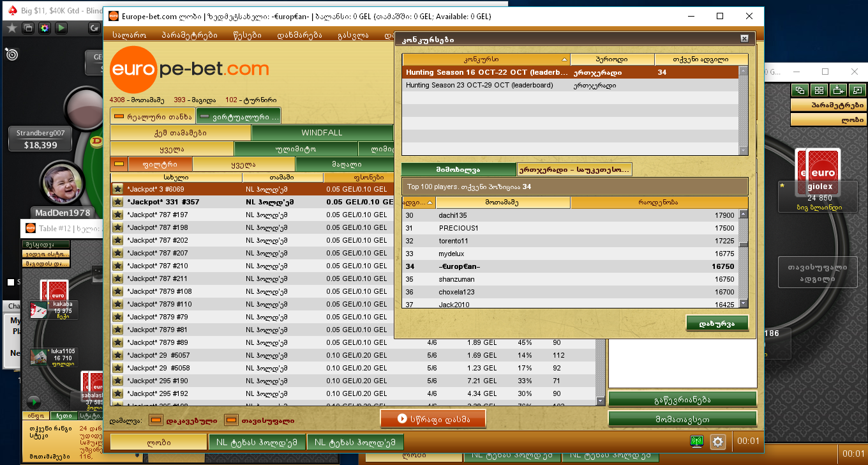Click the green play button on Table #12
Image resolution: width=868 pixels, height=465 pixels.
point(33,402)
